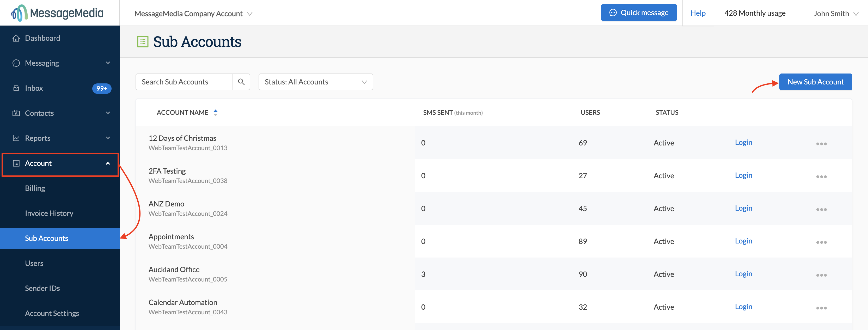
Task: Open more options for Auckland Office
Action: 821,276
